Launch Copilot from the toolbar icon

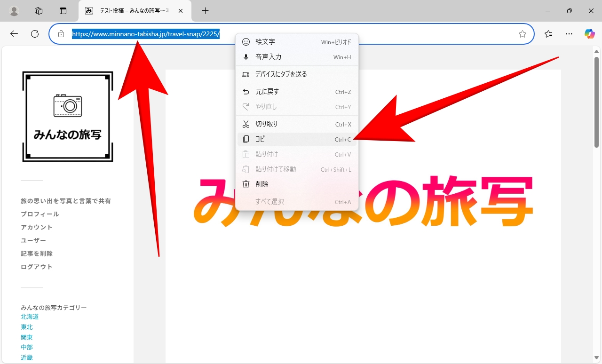[x=589, y=34]
